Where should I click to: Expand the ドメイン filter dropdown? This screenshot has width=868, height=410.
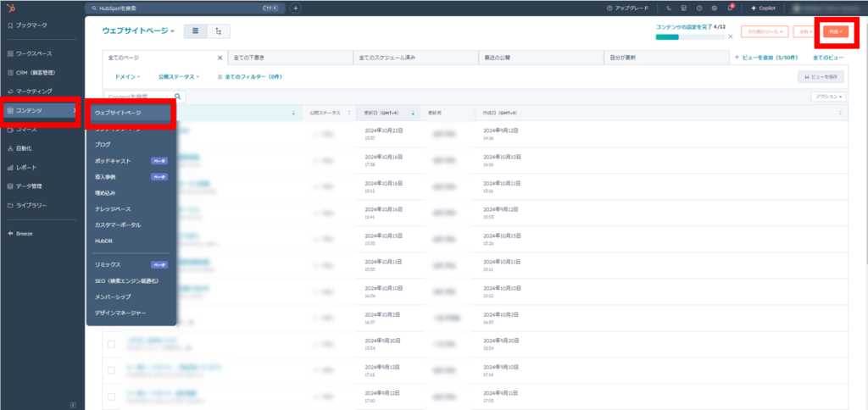tap(127, 76)
